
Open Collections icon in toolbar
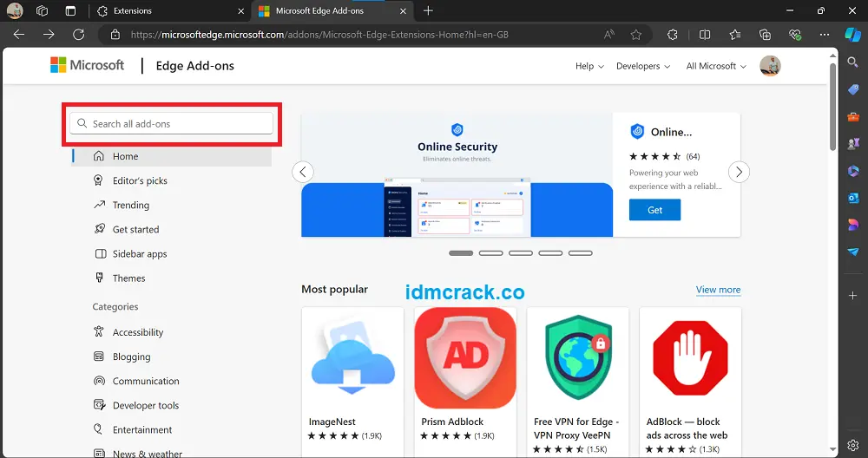[x=765, y=35]
